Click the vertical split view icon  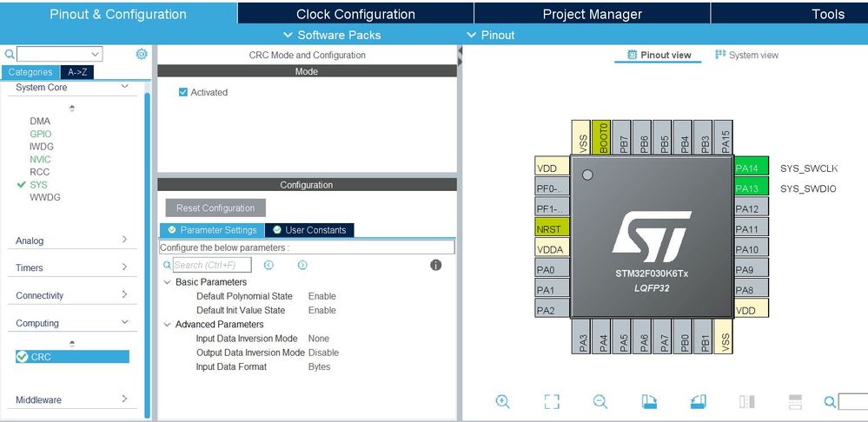[x=746, y=401]
